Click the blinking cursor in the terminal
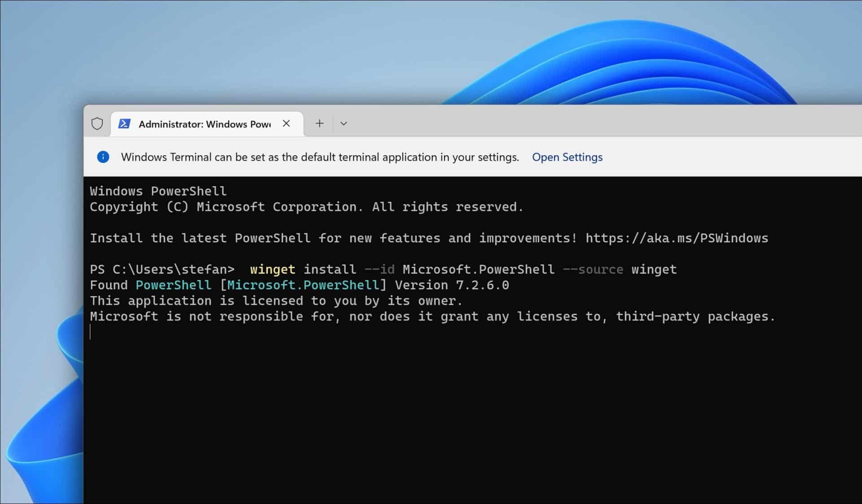The image size is (862, 504). pos(91,332)
